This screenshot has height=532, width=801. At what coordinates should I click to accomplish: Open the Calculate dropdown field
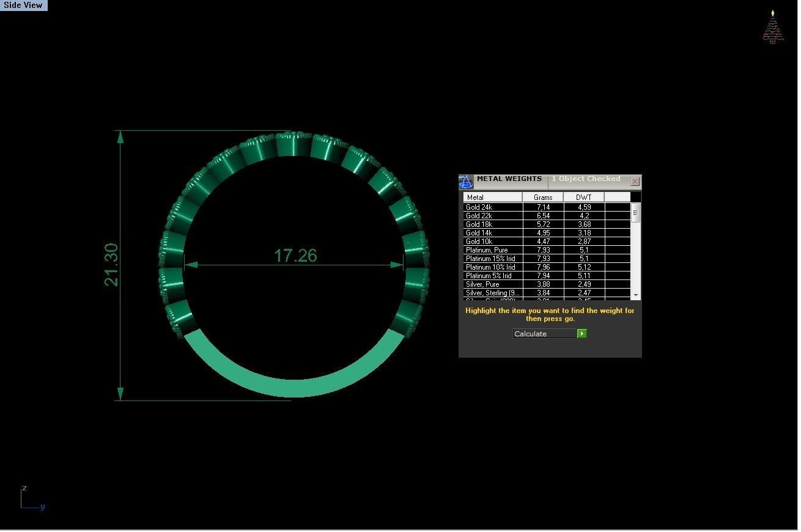[544, 333]
